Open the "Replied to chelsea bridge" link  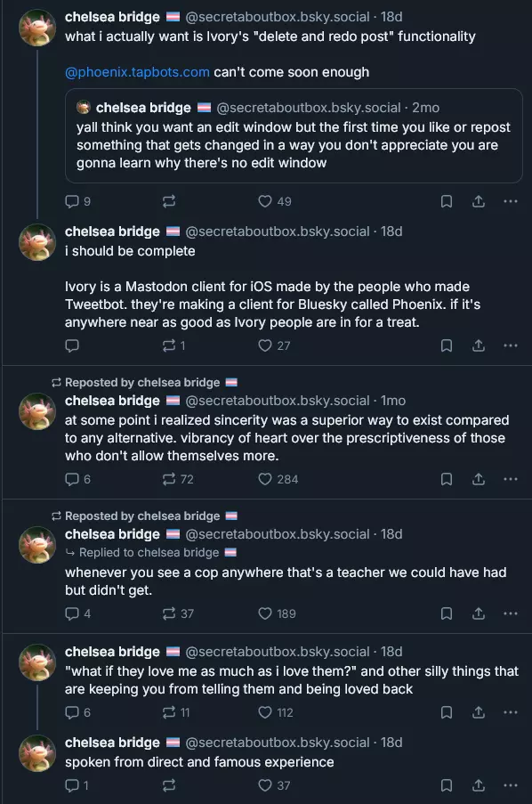(x=149, y=552)
